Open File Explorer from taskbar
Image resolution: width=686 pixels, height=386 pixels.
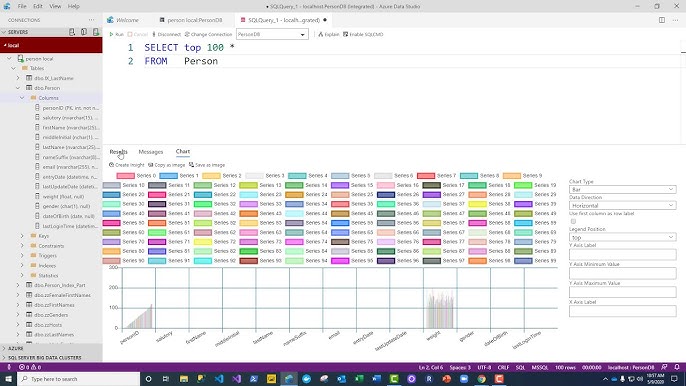pyautogui.click(x=184, y=379)
